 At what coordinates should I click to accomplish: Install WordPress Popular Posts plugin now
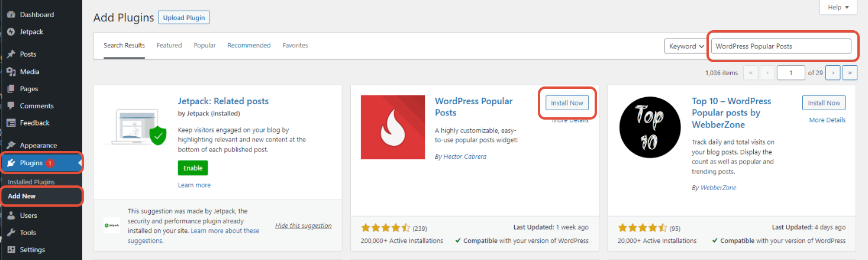click(x=567, y=102)
